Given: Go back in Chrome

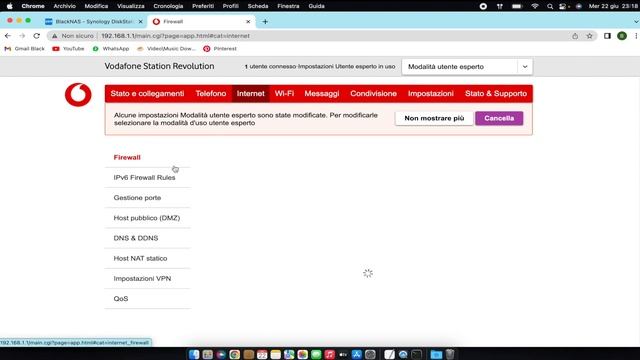Looking at the screenshot, I should click(8, 36).
